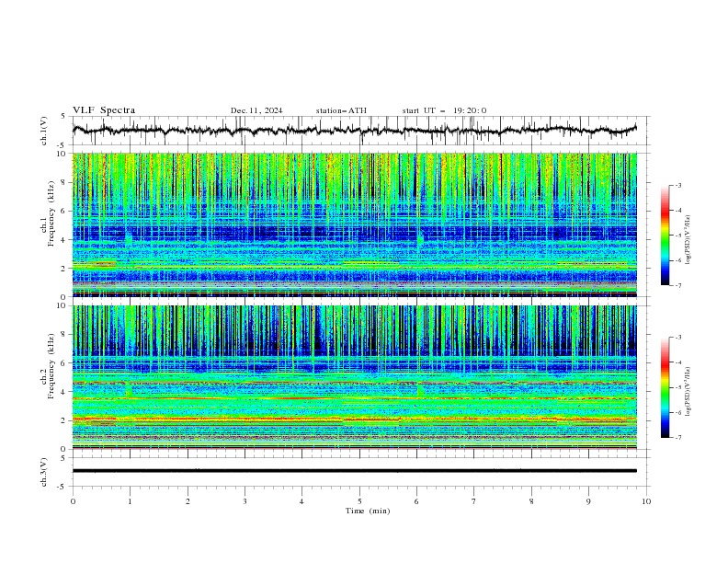The width and height of the screenshot is (728, 563).
Task: Click the ch.1 frequency tick label "6"
Action: click(65, 211)
